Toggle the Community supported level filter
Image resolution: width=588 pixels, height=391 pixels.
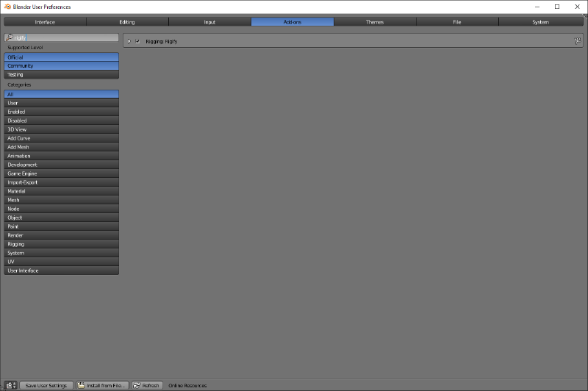61,65
